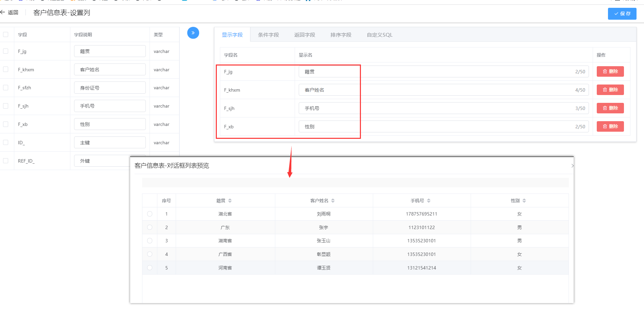The height and width of the screenshot is (316, 644).
Task: Switch to the 条件字段 tab
Action: point(268,35)
